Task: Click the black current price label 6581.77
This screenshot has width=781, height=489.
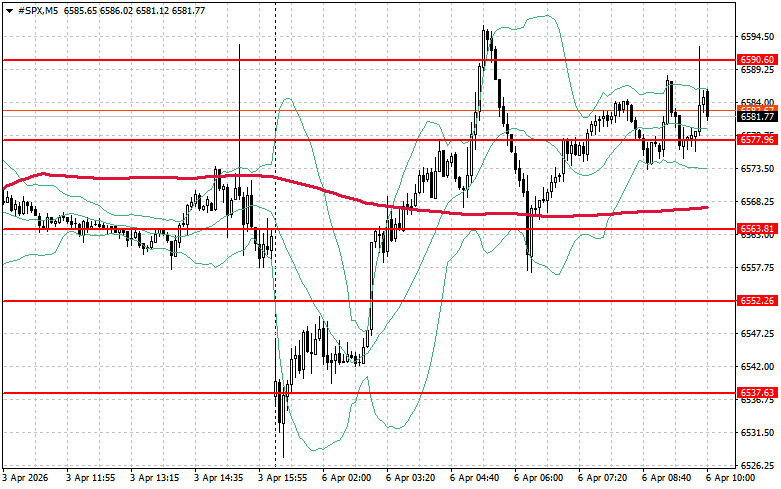Action: (x=757, y=117)
